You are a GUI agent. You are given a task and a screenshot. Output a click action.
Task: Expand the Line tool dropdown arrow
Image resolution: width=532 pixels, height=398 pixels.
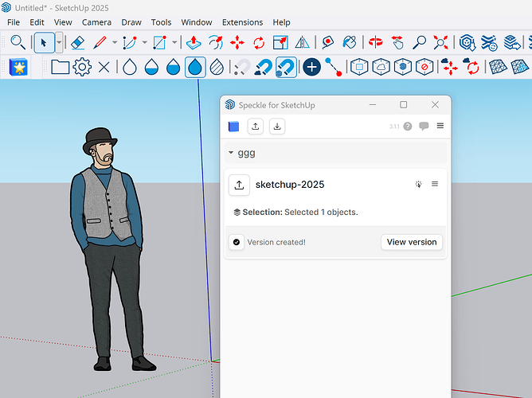coord(115,43)
